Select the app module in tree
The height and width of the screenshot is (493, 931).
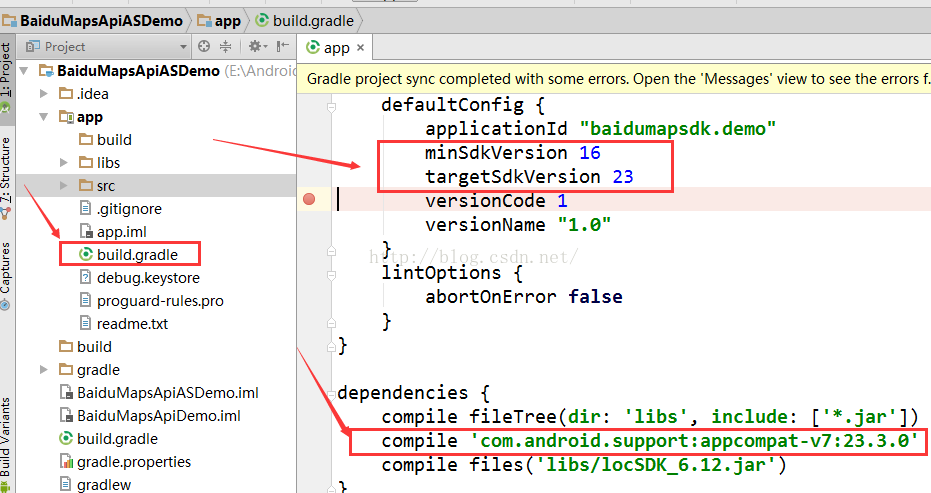click(81, 117)
